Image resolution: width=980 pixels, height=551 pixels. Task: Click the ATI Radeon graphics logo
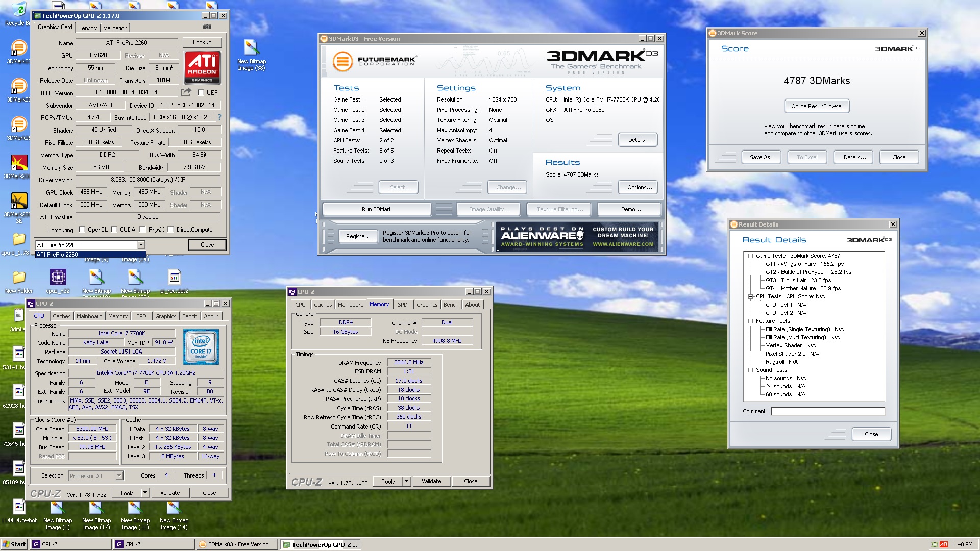point(202,67)
